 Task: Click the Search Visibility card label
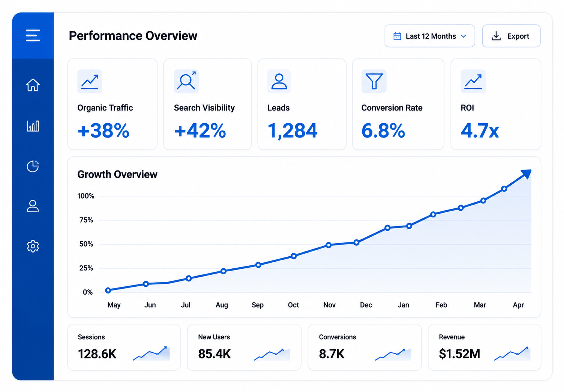pyautogui.click(x=204, y=108)
